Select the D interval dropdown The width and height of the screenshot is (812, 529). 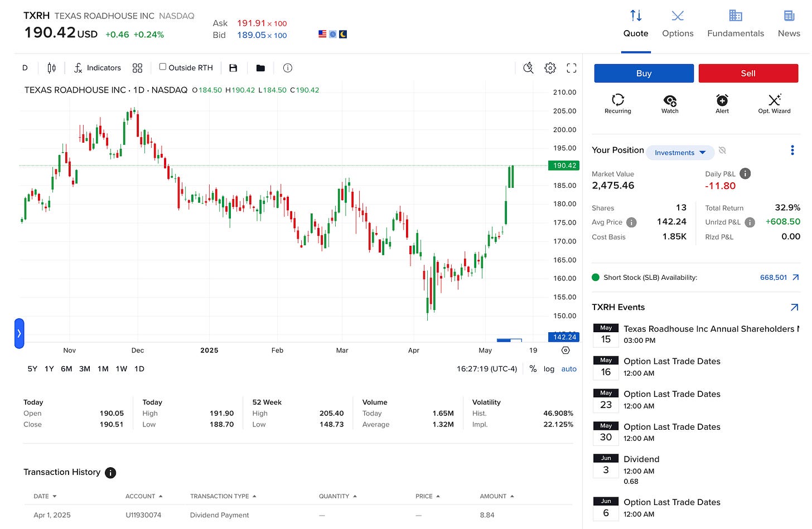pos(25,68)
